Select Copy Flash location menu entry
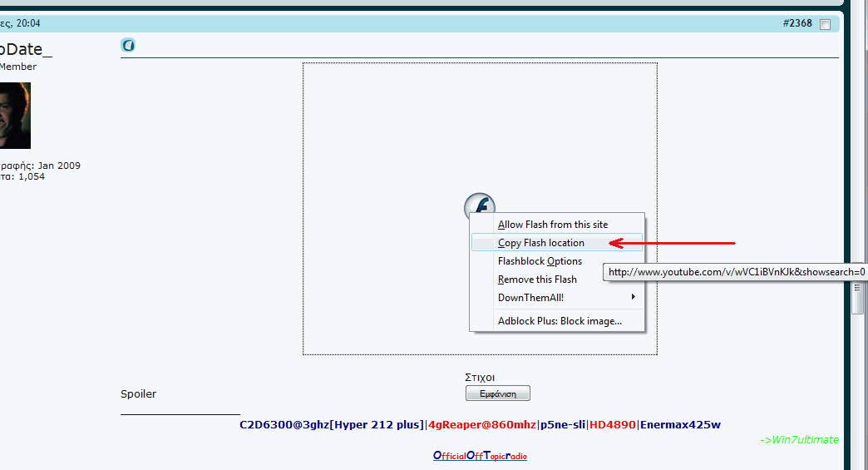Viewport: 868px width, 470px height. click(x=557, y=242)
